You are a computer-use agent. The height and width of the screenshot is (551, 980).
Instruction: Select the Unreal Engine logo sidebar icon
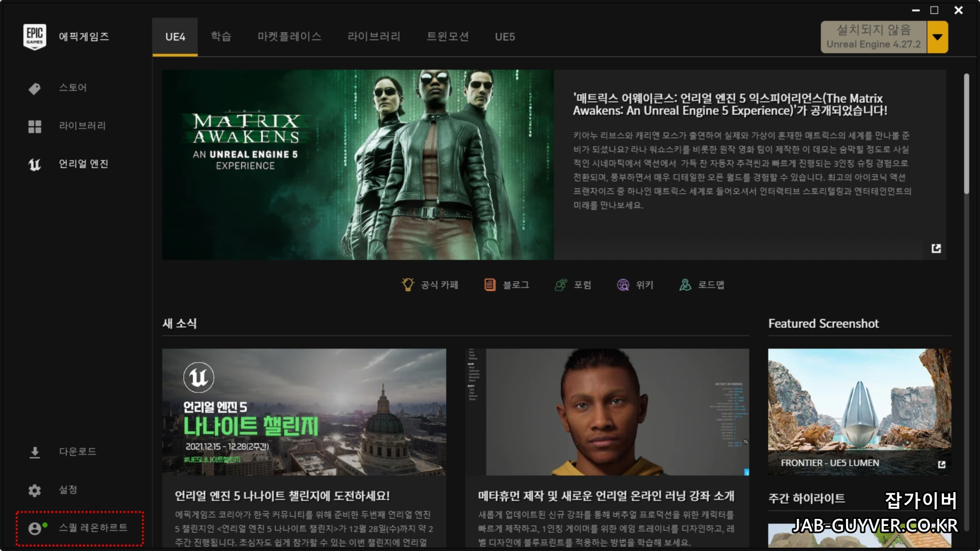point(35,164)
